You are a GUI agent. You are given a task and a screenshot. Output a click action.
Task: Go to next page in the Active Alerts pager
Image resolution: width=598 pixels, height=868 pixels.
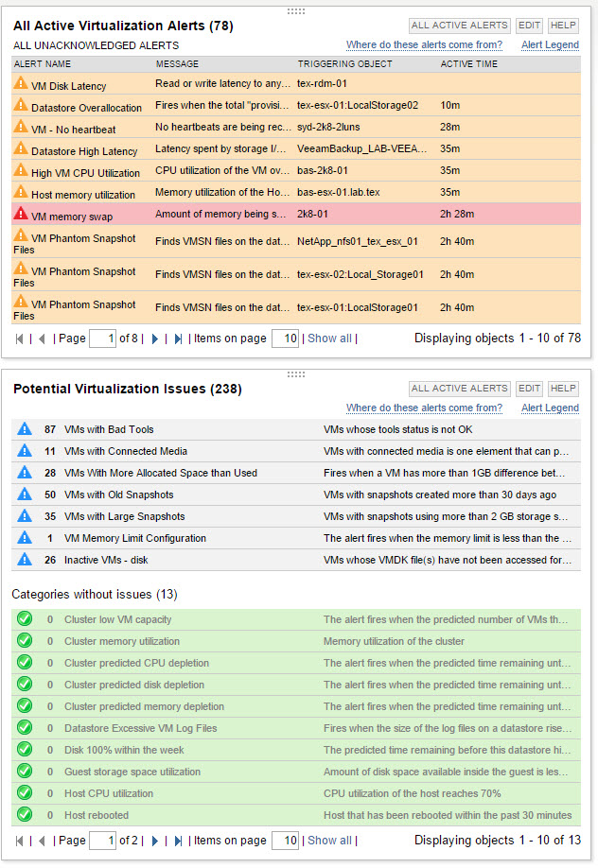pyautogui.click(x=154, y=339)
